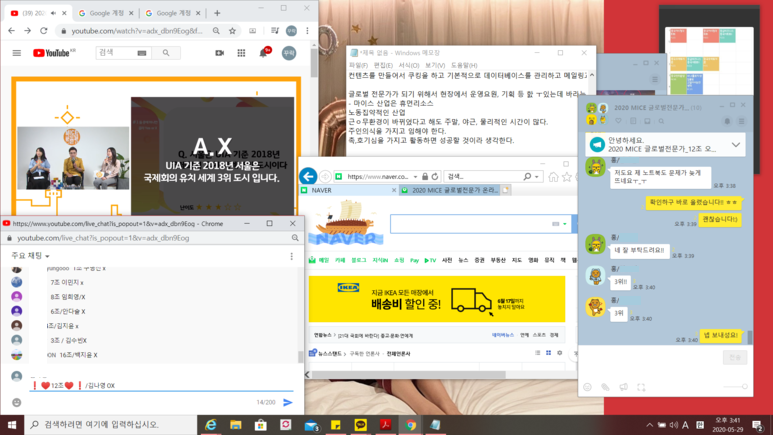Image resolution: width=773 pixels, height=435 pixels.
Task: Adjust KakaoTalk window transparency slider
Action: [x=735, y=387]
